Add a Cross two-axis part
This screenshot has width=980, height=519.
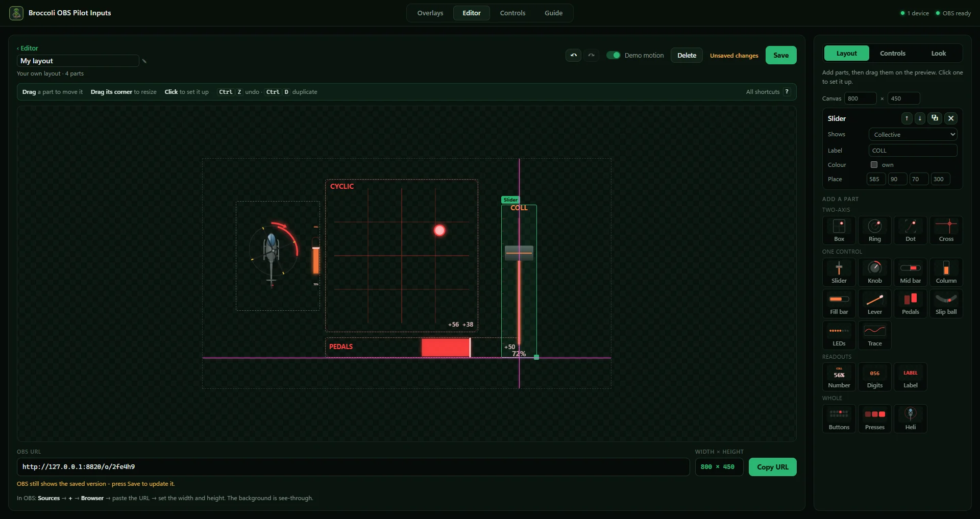point(946,230)
